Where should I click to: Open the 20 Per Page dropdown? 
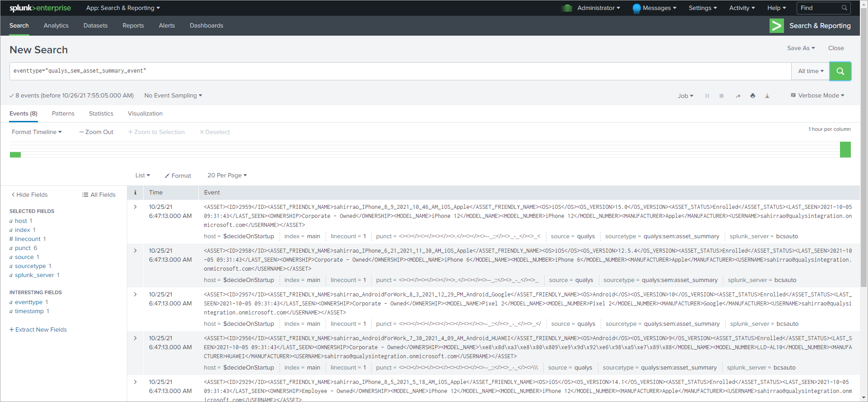point(227,176)
